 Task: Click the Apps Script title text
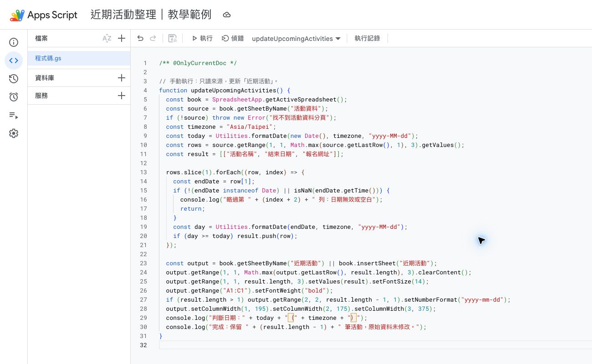pos(52,15)
